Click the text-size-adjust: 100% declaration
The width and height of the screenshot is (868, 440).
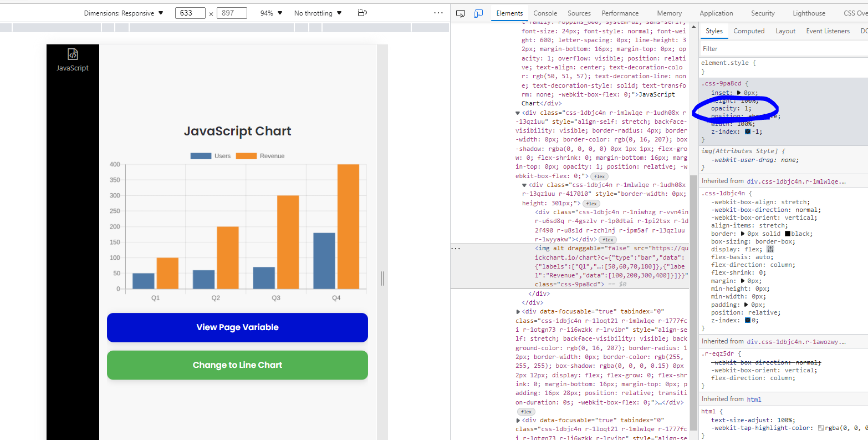[753, 420]
